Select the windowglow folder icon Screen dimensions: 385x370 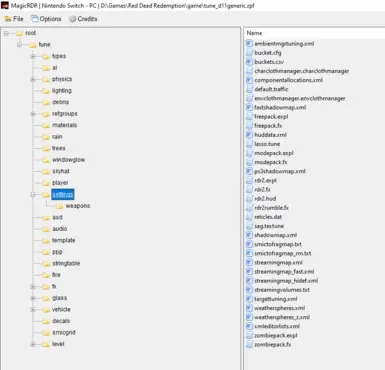(x=46, y=160)
